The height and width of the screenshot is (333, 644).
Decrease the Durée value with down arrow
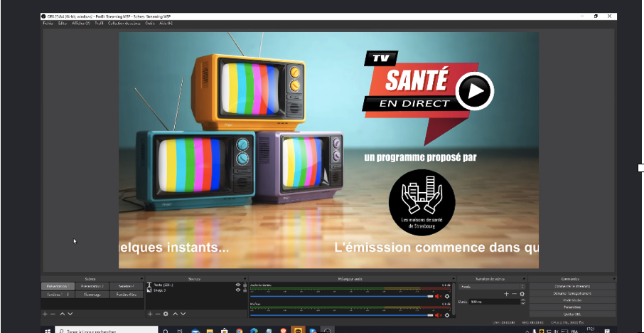[523, 303]
